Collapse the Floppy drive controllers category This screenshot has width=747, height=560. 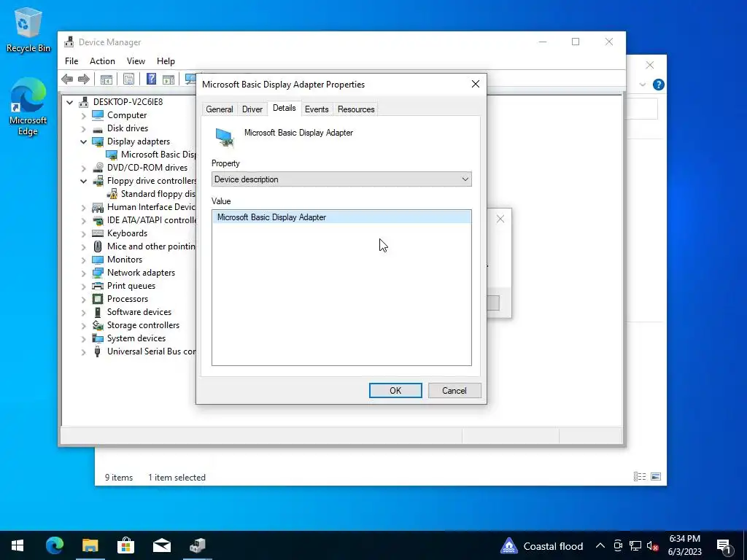(84, 181)
